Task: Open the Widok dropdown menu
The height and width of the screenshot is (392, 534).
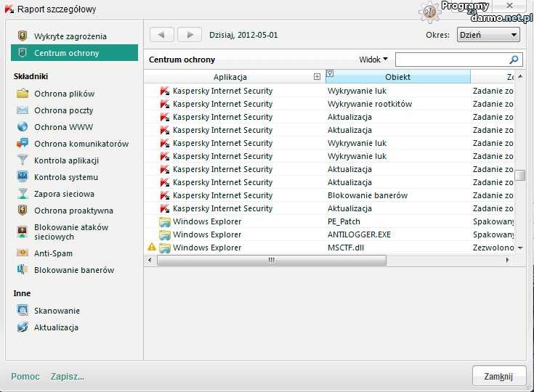Action: (373, 60)
